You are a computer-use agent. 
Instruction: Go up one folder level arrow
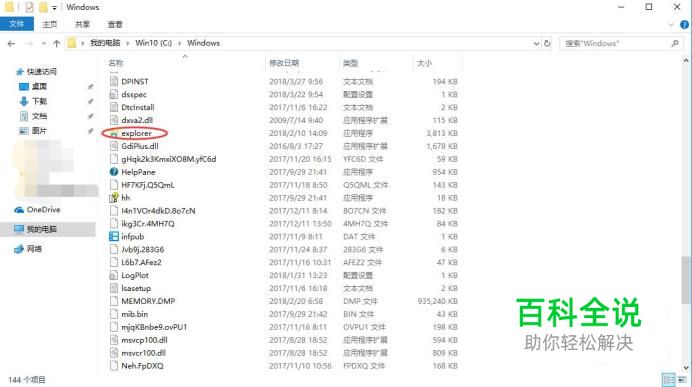[x=56, y=43]
